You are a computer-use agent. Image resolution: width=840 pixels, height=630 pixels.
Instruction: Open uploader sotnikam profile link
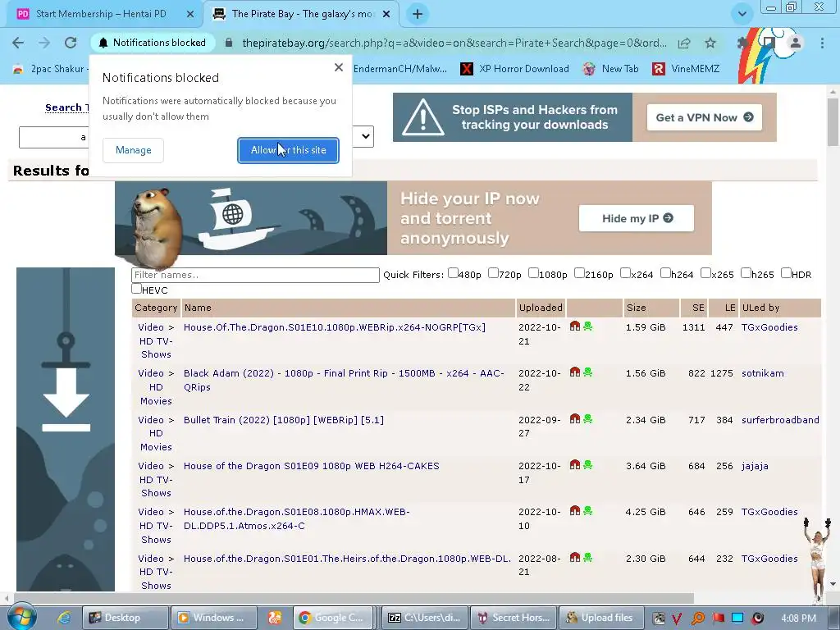click(762, 373)
